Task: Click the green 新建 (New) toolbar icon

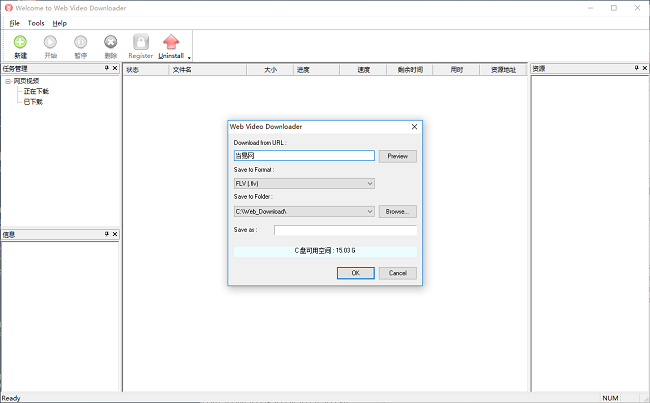Action: click(x=20, y=42)
